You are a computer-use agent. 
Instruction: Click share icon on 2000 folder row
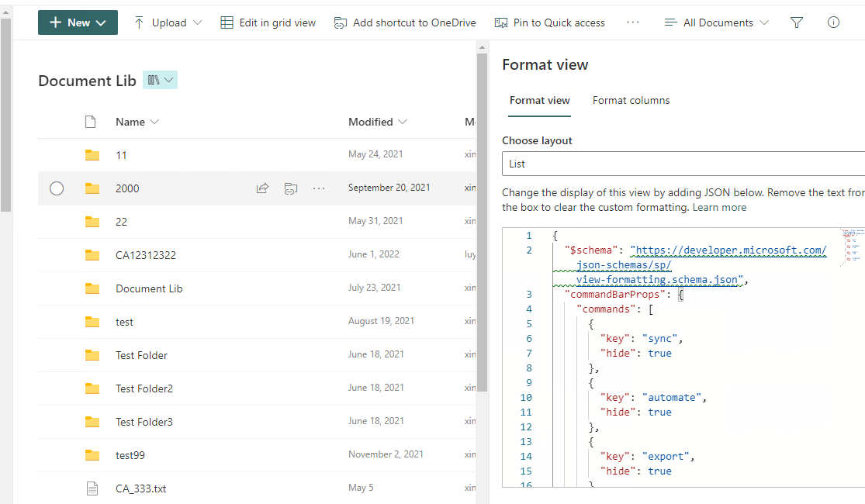[262, 188]
